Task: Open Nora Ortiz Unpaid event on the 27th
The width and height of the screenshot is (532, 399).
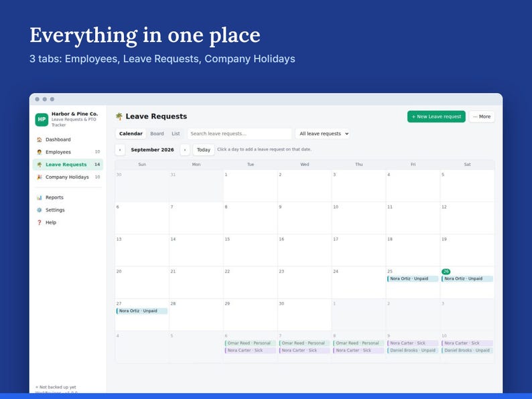Action: coord(142,311)
